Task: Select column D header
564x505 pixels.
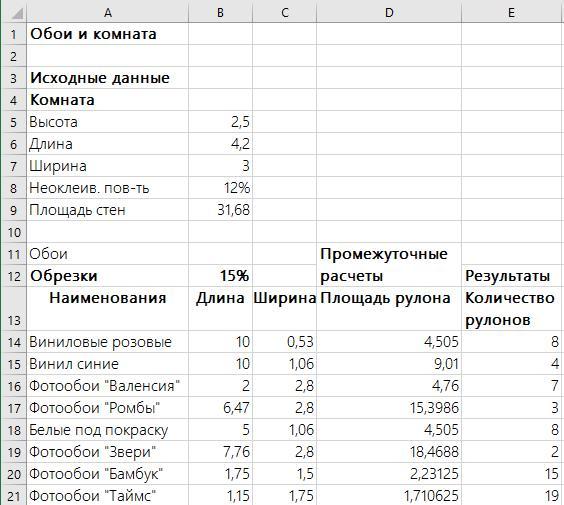Action: [x=389, y=13]
